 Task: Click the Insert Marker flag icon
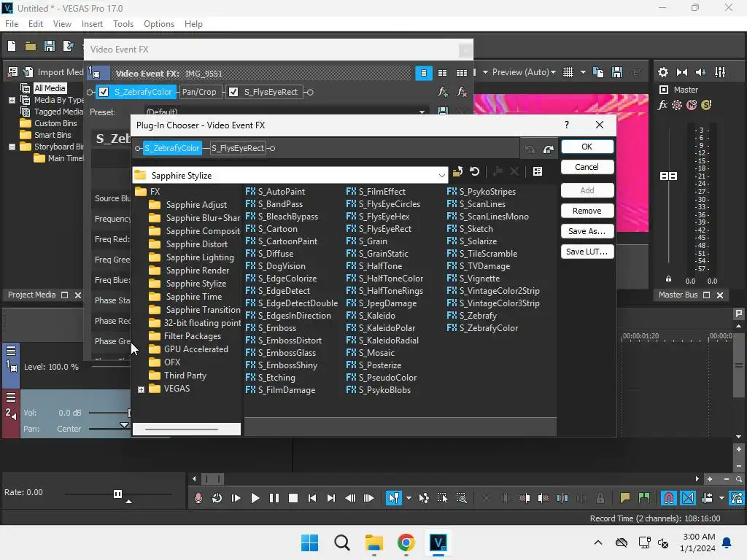[624, 498]
